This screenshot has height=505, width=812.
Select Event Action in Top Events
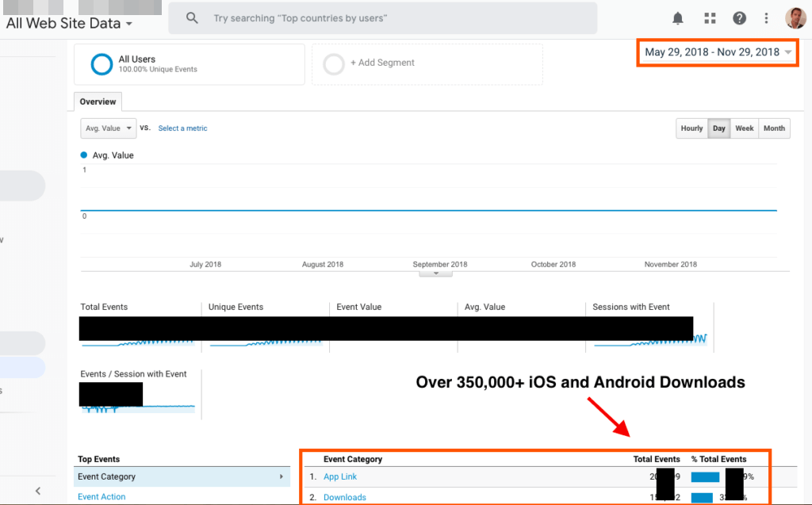[101, 497]
